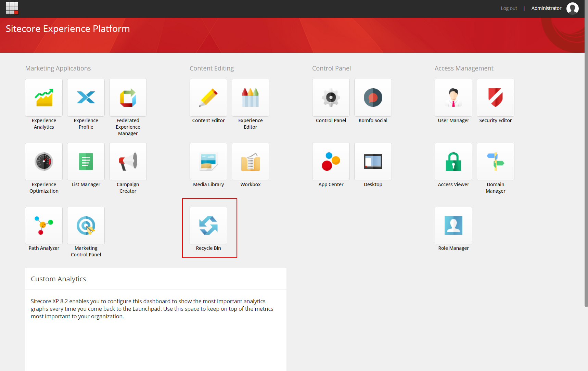Open the Recycle Bin

(208, 226)
